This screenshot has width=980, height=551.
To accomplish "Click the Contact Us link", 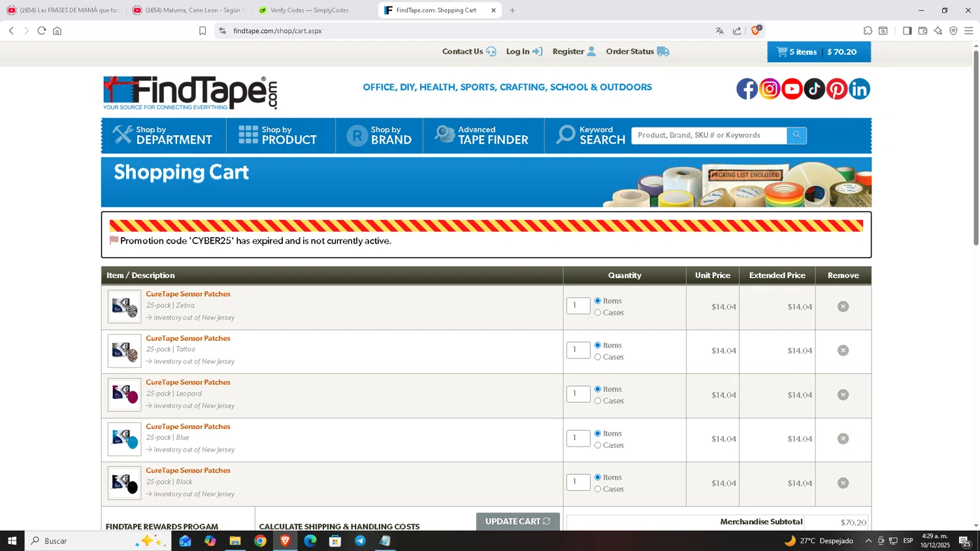I will [469, 52].
